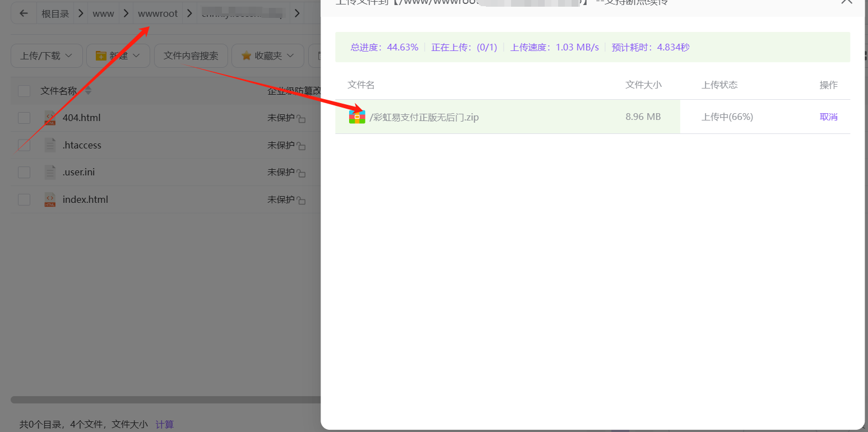Click the 文件内容搜索 button
868x432 pixels.
pos(191,56)
